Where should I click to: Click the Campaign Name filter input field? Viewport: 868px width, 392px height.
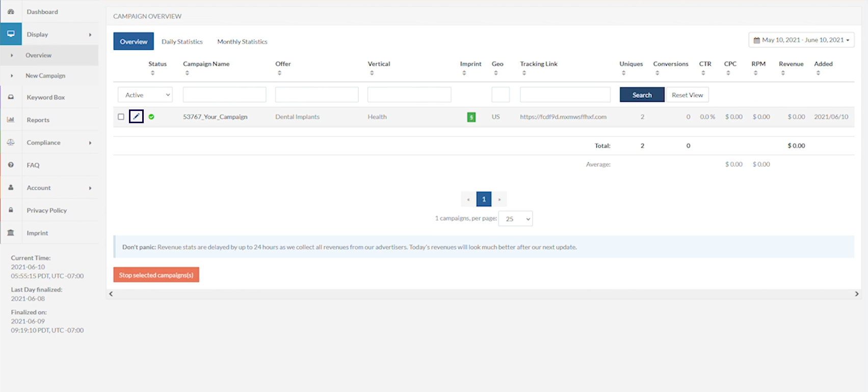point(224,95)
